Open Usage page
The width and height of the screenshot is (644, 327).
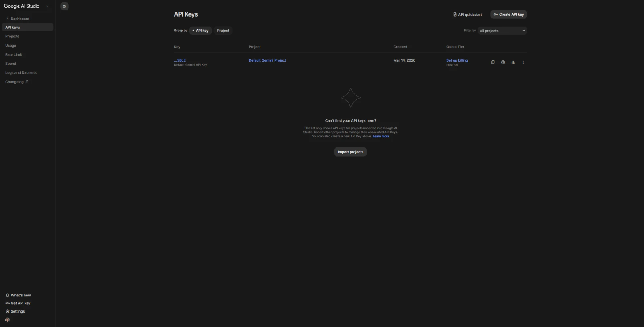[x=10, y=46]
